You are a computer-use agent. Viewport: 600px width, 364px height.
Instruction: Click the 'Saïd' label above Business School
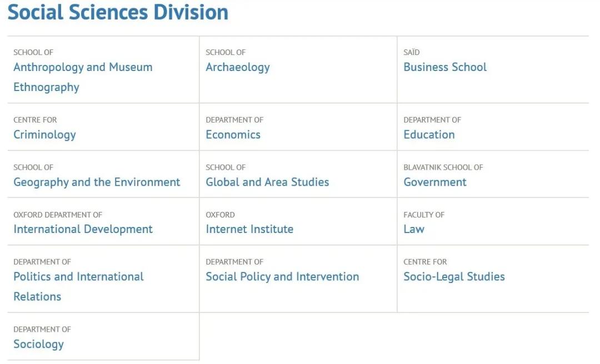tap(412, 52)
